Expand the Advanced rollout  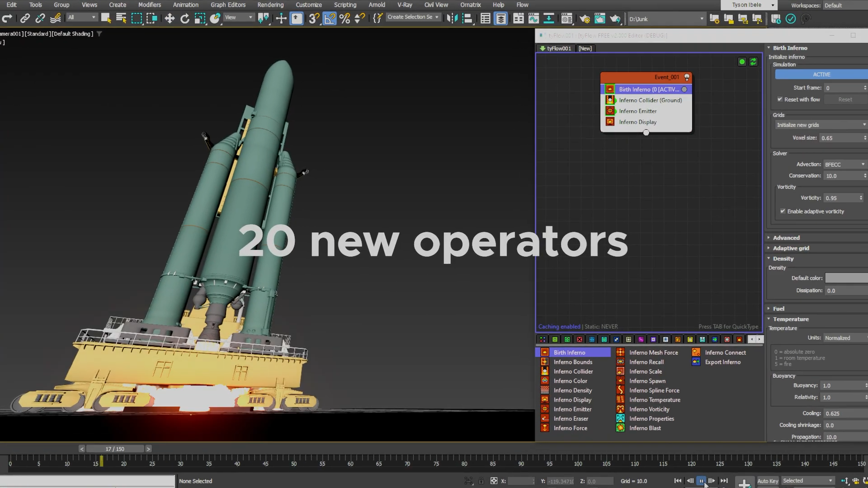click(x=786, y=238)
